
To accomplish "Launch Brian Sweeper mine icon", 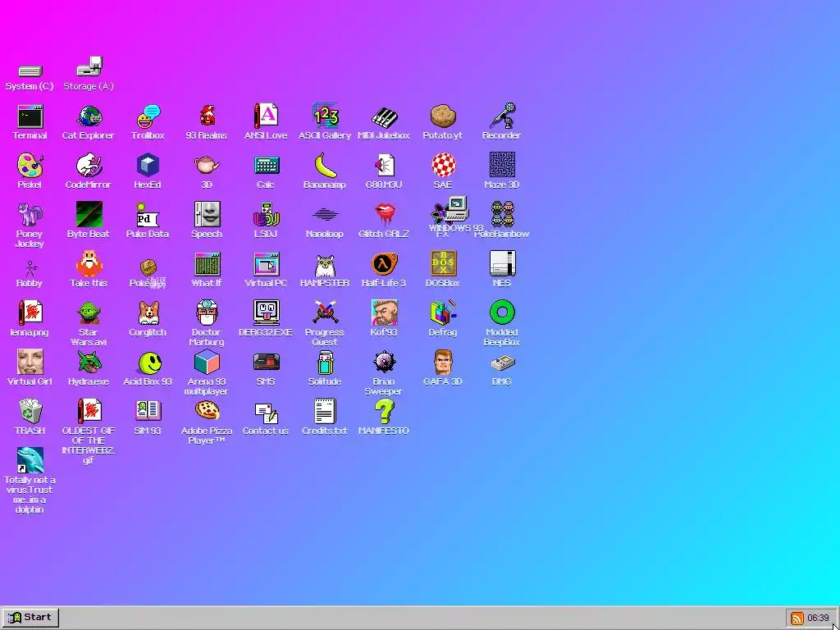I will (x=384, y=363).
